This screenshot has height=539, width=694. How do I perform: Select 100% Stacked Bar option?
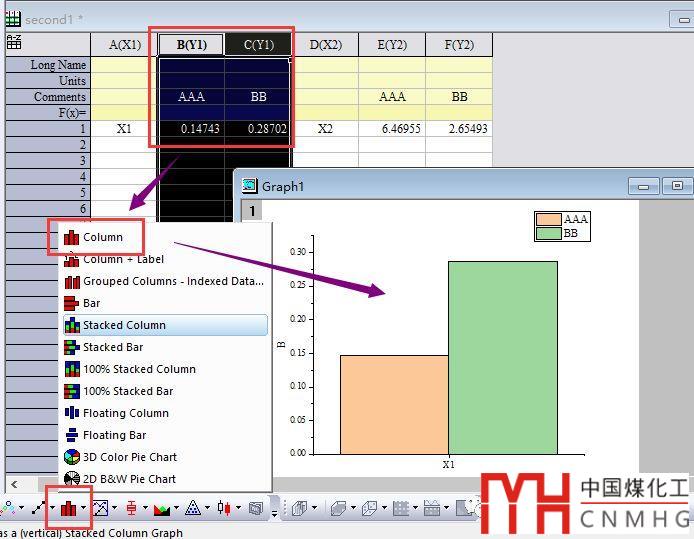pyautogui.click(x=166, y=391)
